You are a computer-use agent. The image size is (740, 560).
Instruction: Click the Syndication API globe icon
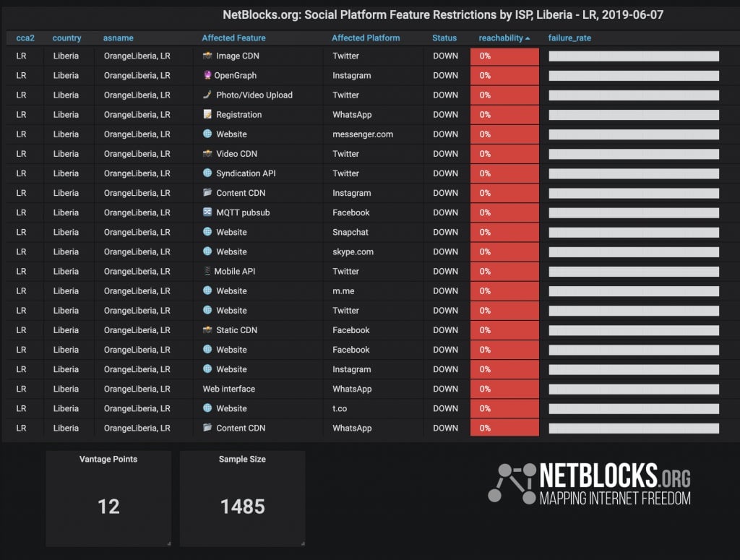(207, 173)
